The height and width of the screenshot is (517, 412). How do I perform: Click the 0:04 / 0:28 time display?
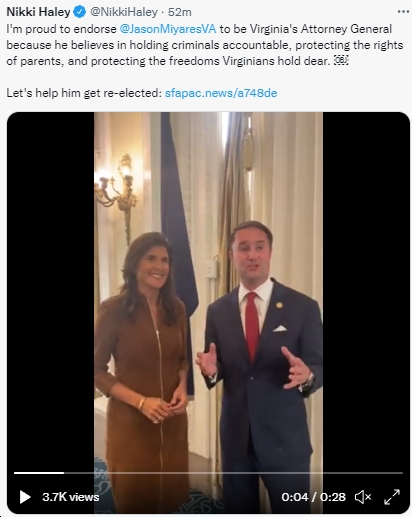313,497
